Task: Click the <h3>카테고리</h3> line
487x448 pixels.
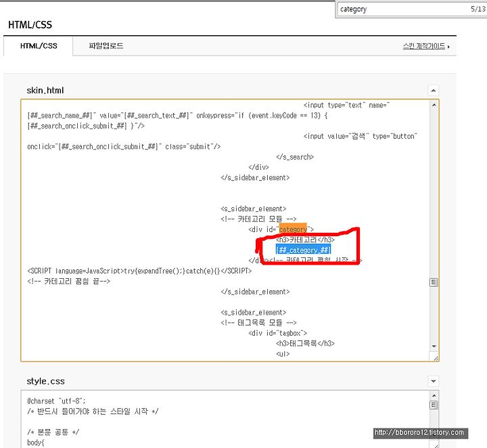Action: (305, 240)
